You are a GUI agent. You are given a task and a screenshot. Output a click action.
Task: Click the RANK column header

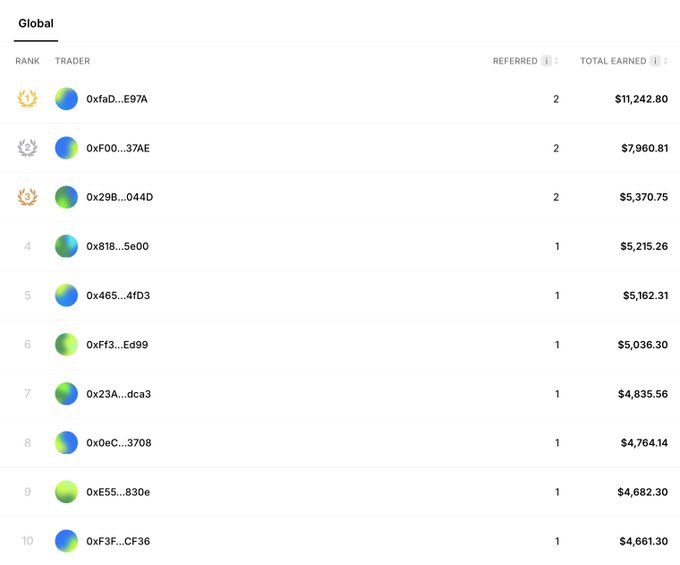click(x=27, y=61)
